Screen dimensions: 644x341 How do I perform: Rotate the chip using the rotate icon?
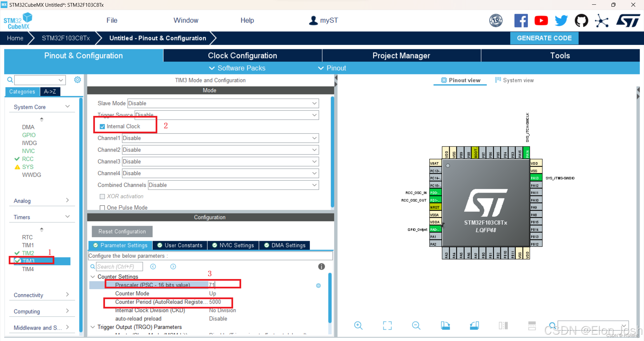point(445,325)
